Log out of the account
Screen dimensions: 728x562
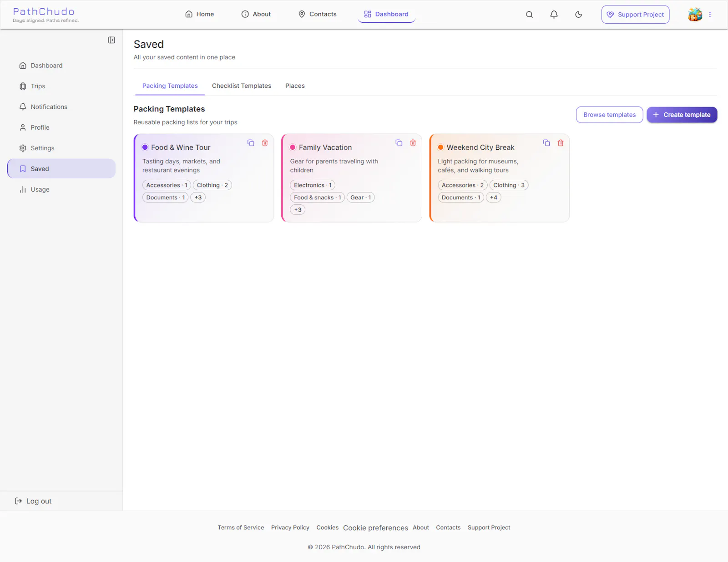point(33,501)
